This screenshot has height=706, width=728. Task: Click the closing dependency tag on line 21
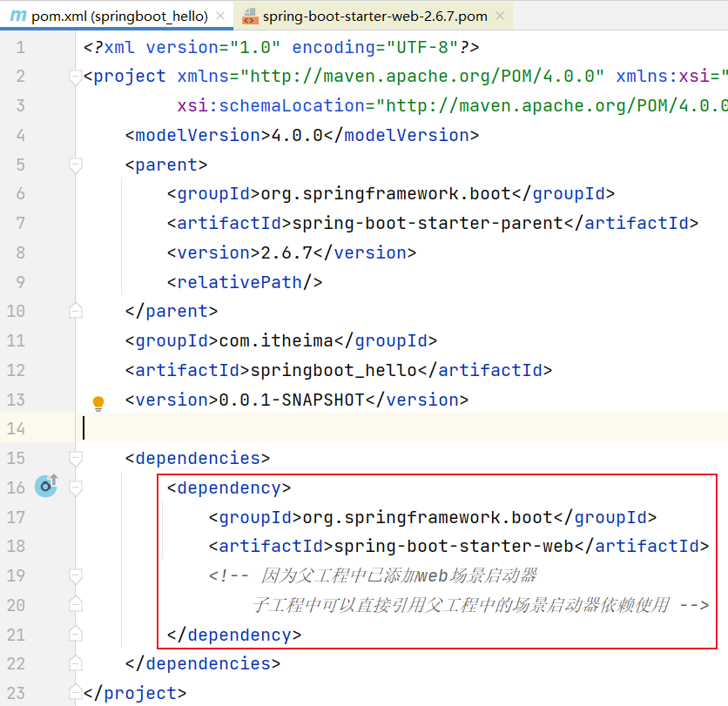234,635
